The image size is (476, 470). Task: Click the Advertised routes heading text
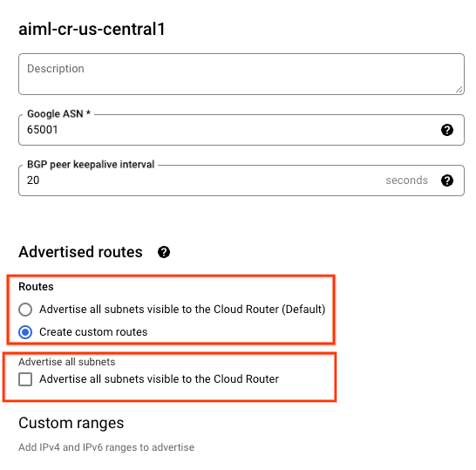pyautogui.click(x=80, y=252)
